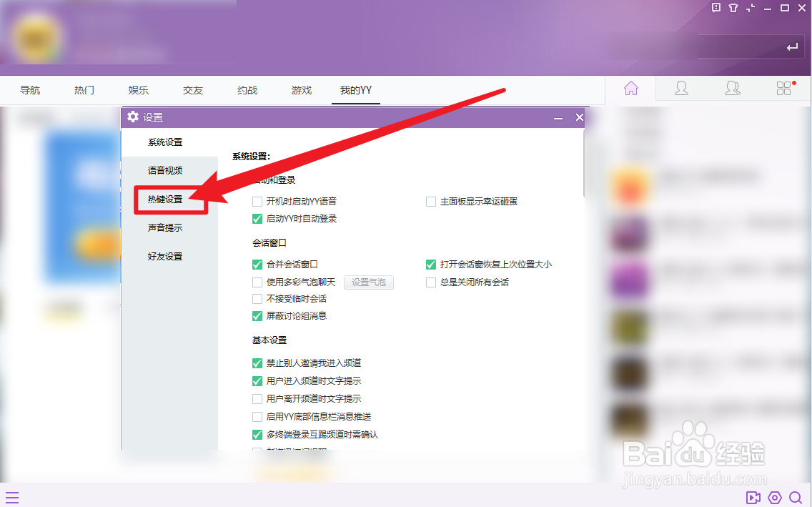The height and width of the screenshot is (507, 812).
Task: Open the hexagon settings icon at bottom
Action: tap(775, 498)
